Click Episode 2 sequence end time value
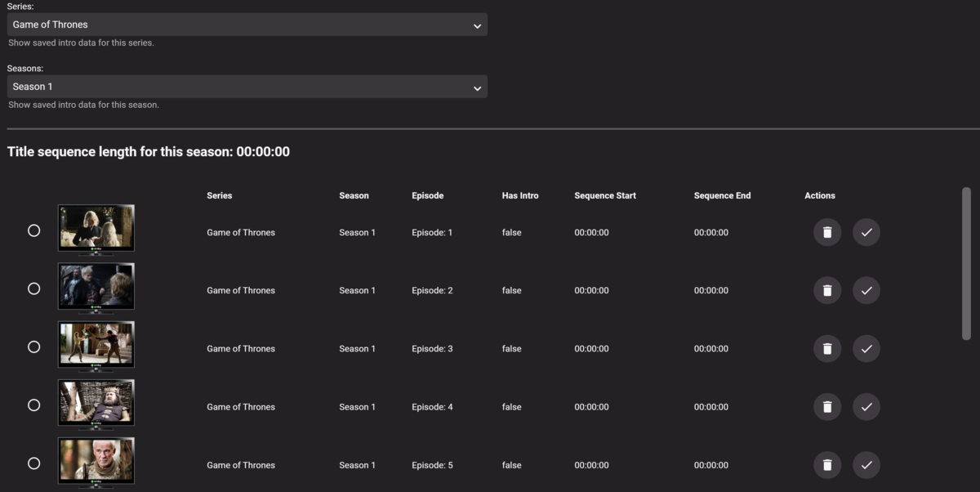The image size is (980, 492). click(x=710, y=291)
